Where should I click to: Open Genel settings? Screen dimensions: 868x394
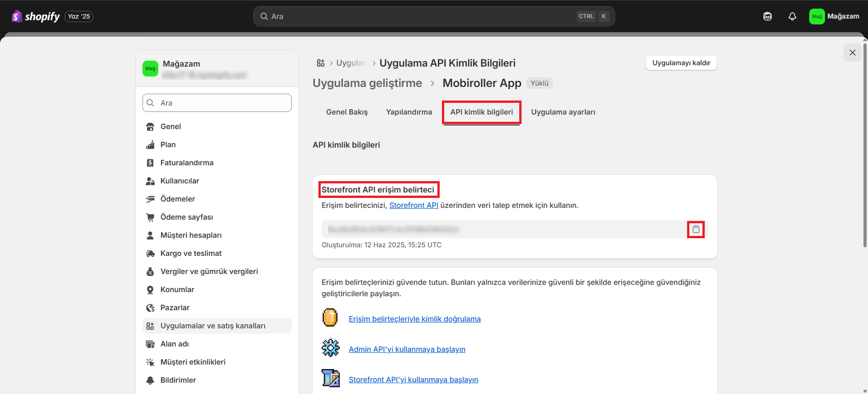[217, 127]
